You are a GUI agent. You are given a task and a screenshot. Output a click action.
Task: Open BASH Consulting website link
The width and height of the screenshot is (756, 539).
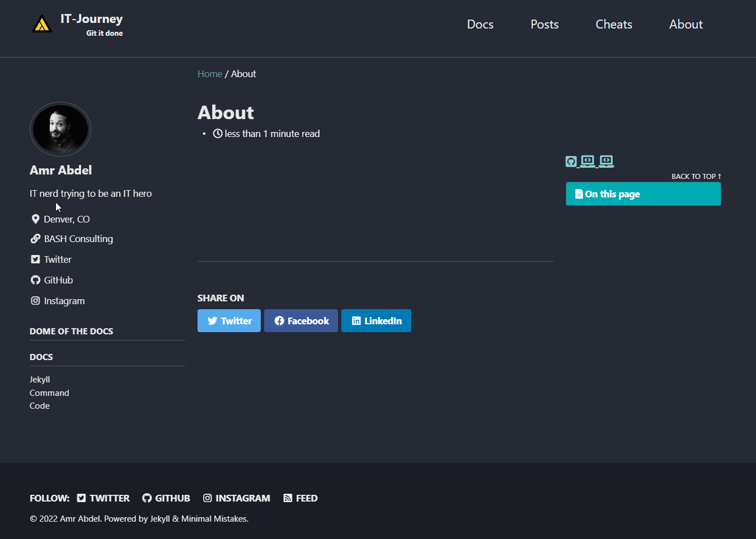click(x=78, y=239)
